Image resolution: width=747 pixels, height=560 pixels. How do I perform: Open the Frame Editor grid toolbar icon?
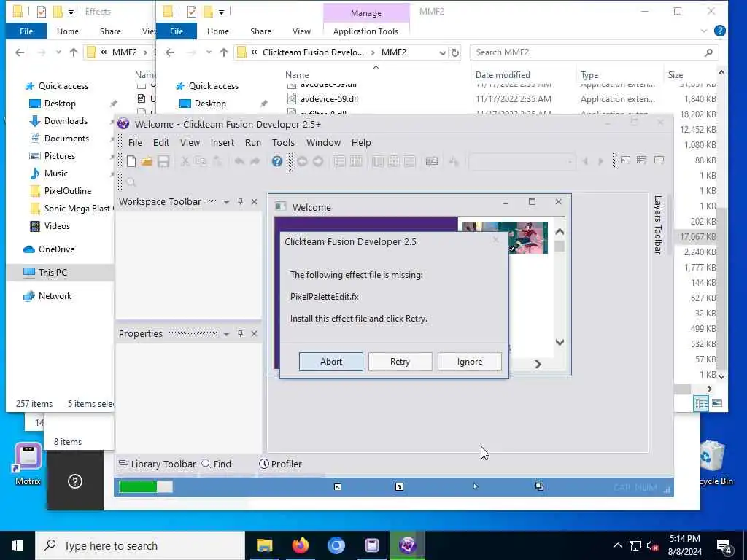coord(356,161)
